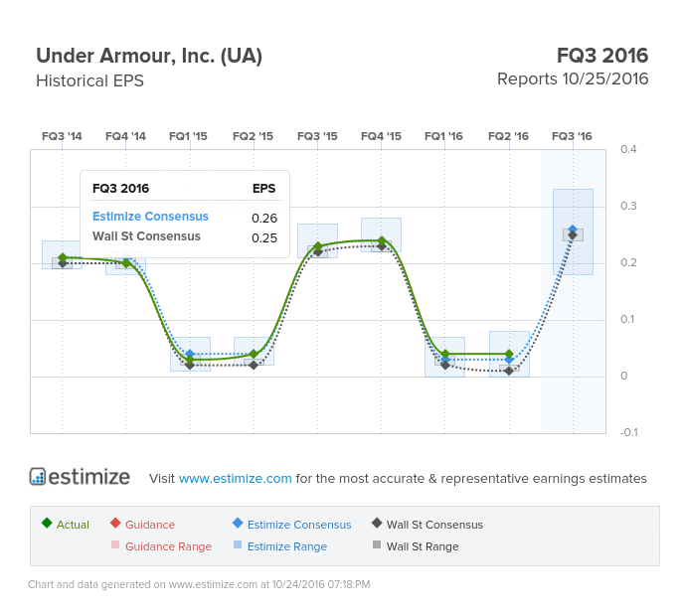Click the FQ3 '14 green Actual data point
681x616 pixels.
point(62,257)
